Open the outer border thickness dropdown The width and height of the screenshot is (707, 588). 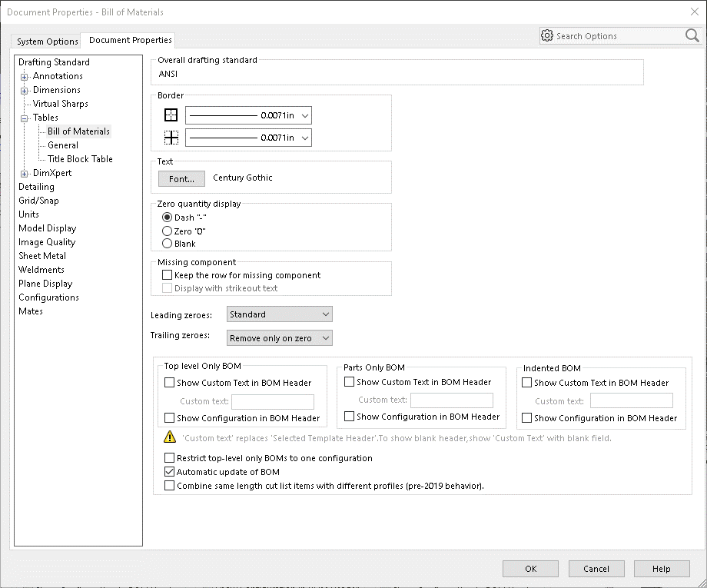(x=248, y=115)
